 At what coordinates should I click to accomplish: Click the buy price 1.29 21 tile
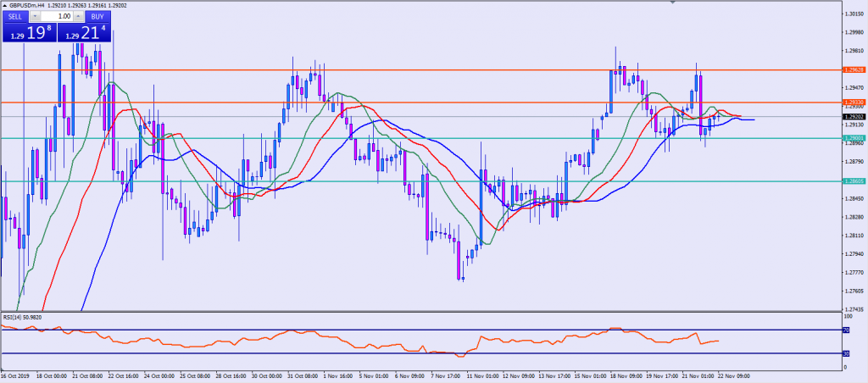click(x=85, y=32)
